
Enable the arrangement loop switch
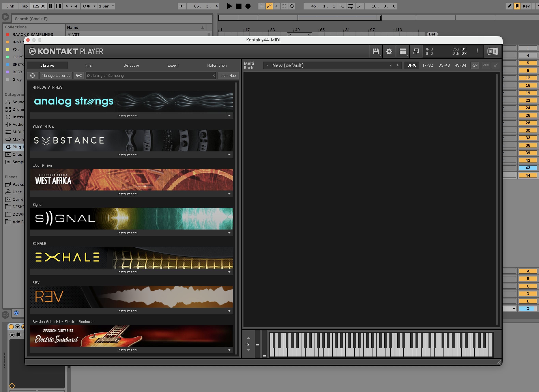click(x=350, y=6)
